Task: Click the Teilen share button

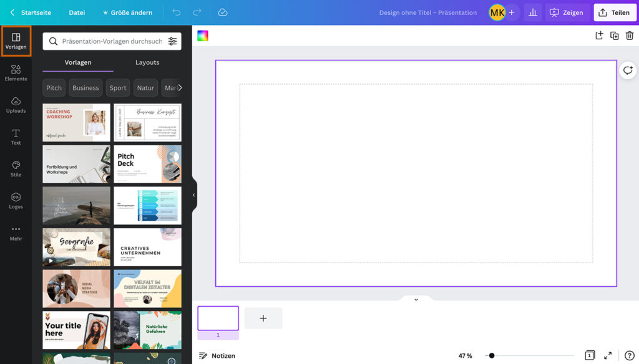Action: click(x=613, y=12)
